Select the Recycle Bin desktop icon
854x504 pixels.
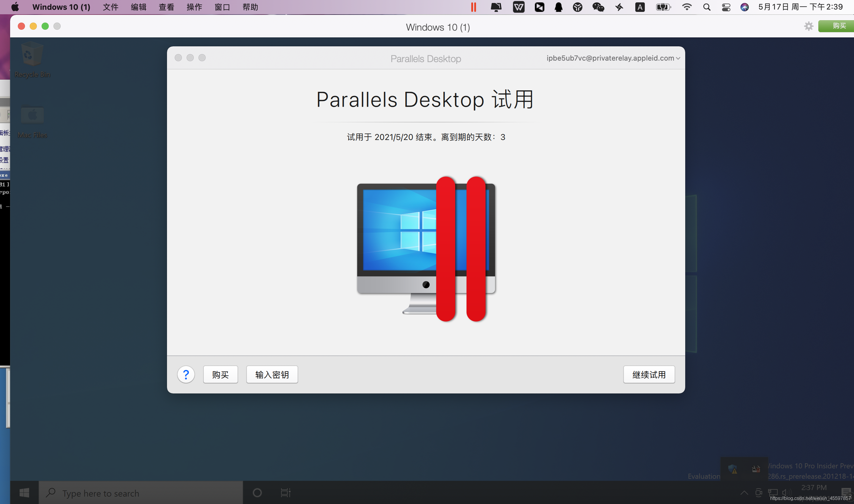(32, 60)
